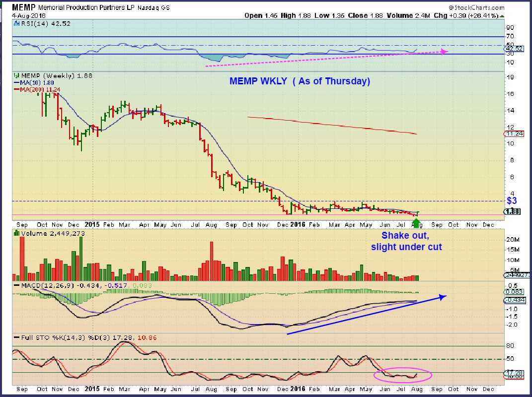
Task: Click the 2015 label under the price panel
Action: tap(92, 224)
